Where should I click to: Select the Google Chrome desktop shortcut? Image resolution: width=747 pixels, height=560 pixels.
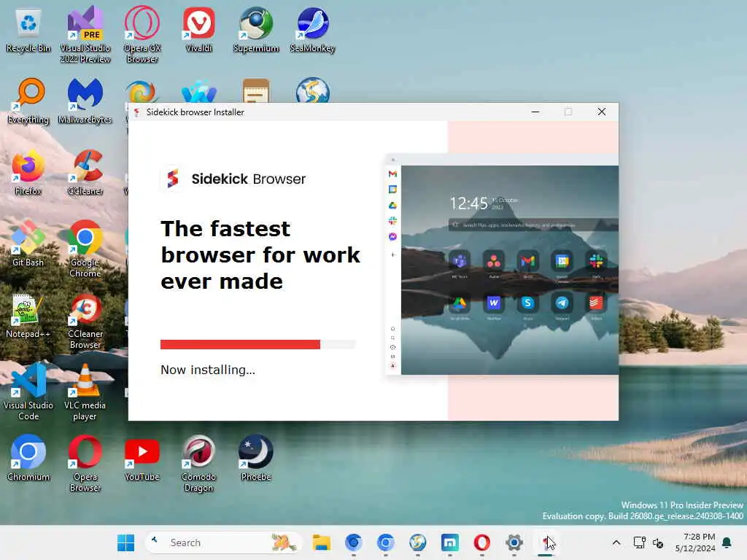point(85,249)
